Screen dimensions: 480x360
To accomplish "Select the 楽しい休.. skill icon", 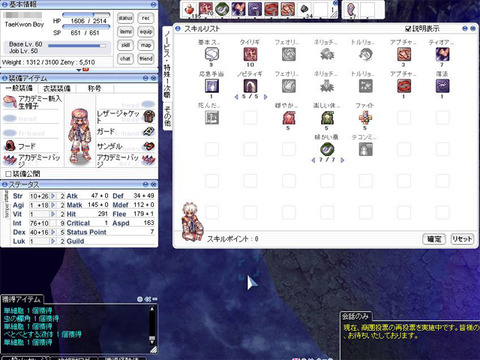I will pos(327,118).
